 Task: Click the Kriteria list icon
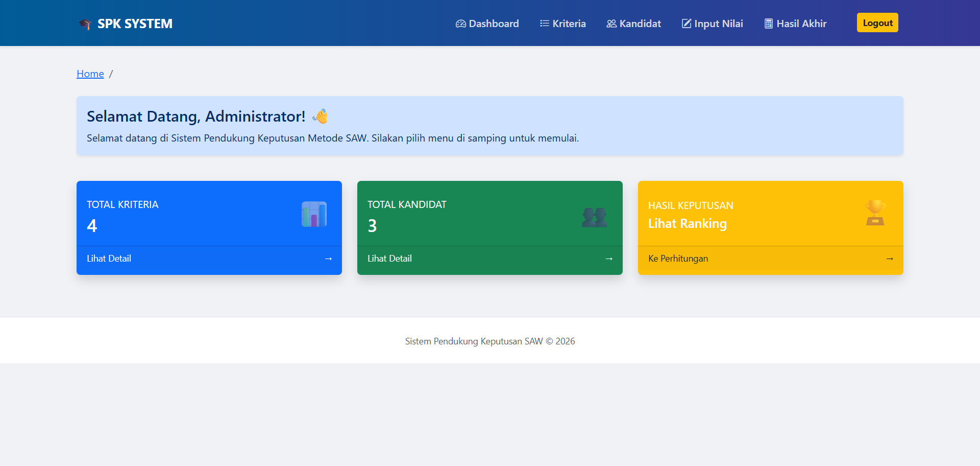tap(545, 24)
